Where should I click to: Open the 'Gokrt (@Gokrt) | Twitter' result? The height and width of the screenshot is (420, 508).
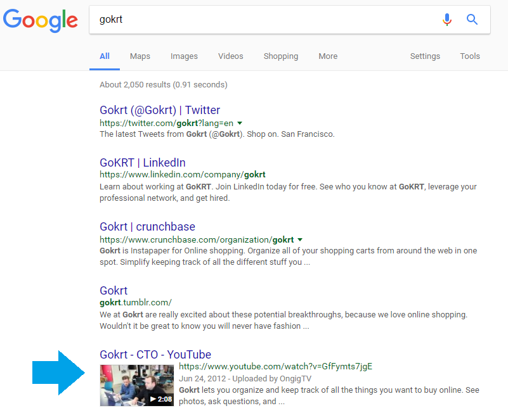(160, 110)
